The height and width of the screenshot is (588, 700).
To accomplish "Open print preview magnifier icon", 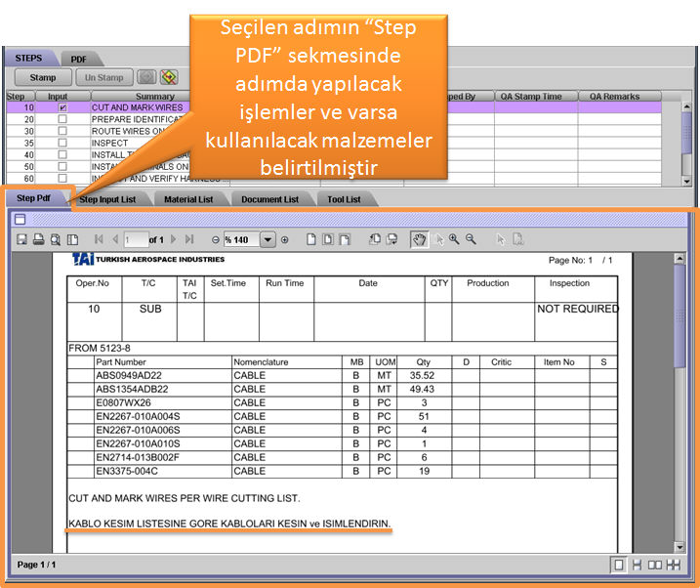I will click(56, 239).
